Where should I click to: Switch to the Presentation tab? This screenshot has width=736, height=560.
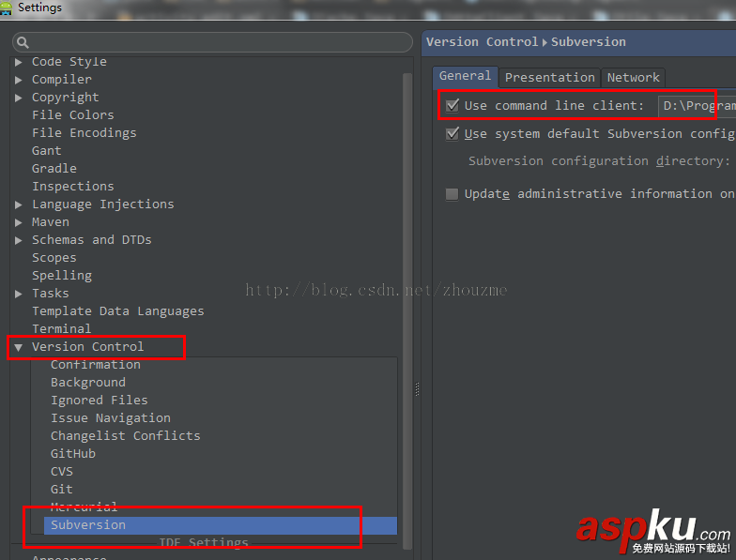(x=550, y=78)
